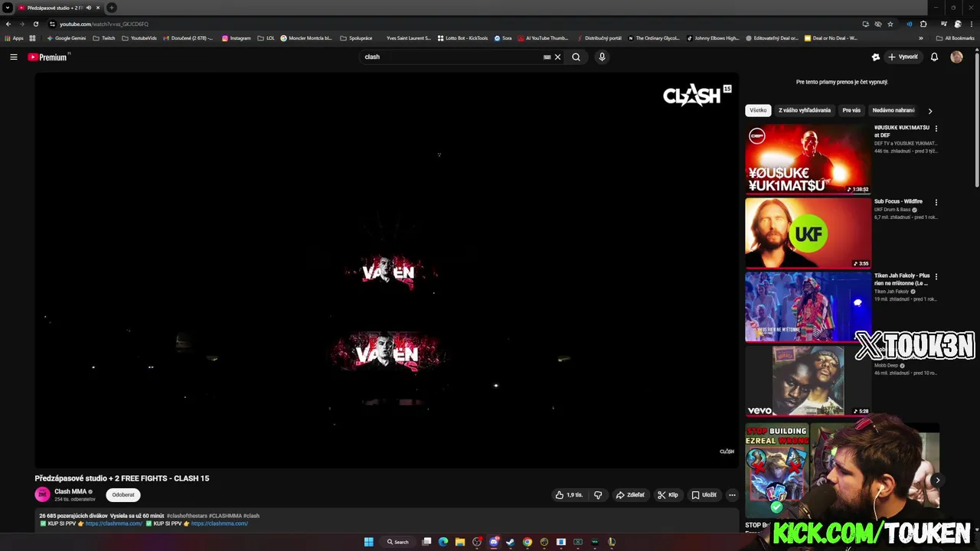Open Microsoft Edge from taskbar
Screen dimensions: 980x551
(x=443, y=542)
